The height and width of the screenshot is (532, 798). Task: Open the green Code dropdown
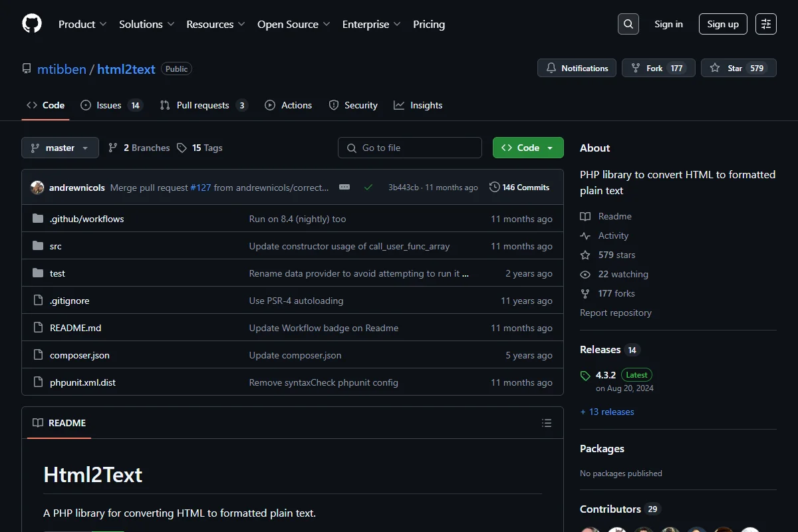click(528, 148)
